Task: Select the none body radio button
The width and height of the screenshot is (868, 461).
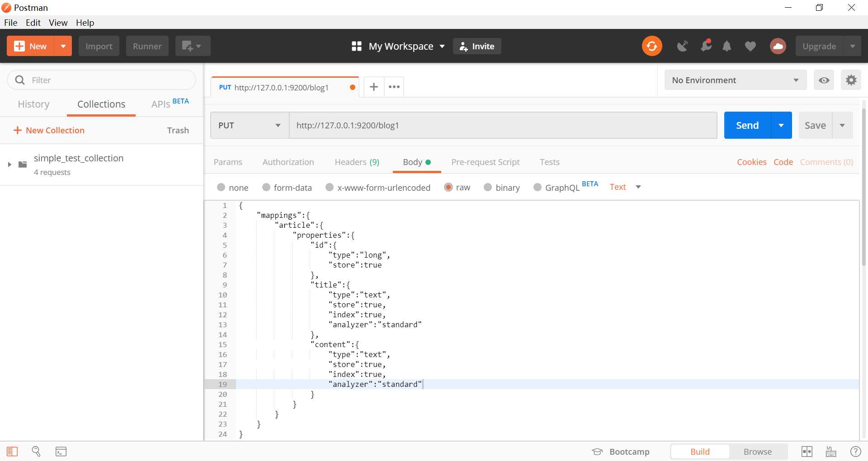Action: (221, 187)
